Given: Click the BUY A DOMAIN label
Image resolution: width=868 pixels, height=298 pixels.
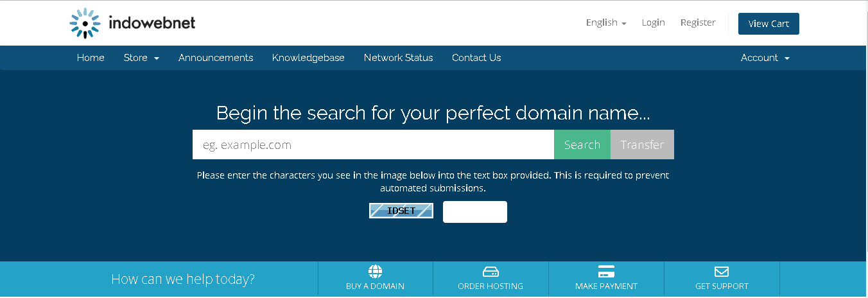Looking at the screenshot, I should tap(375, 286).
